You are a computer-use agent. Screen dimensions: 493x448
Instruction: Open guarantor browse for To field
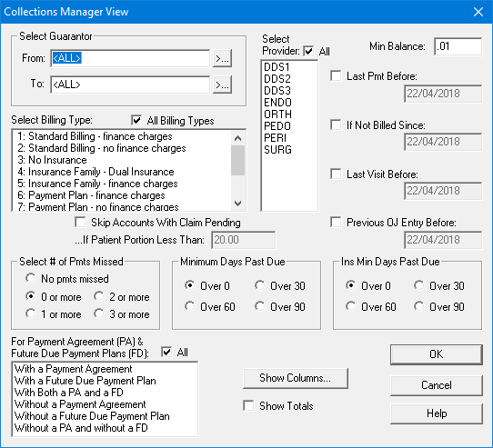click(x=222, y=85)
